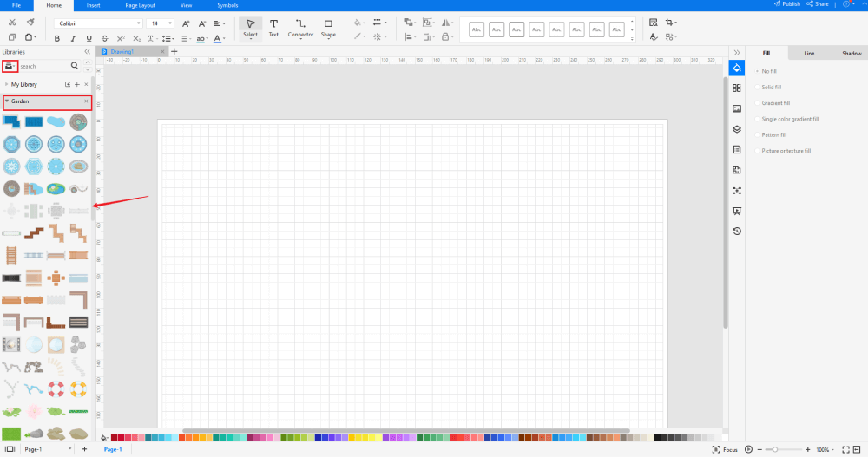868x457 pixels.
Task: Click the Cut scissors icon
Action: pyautogui.click(x=12, y=23)
